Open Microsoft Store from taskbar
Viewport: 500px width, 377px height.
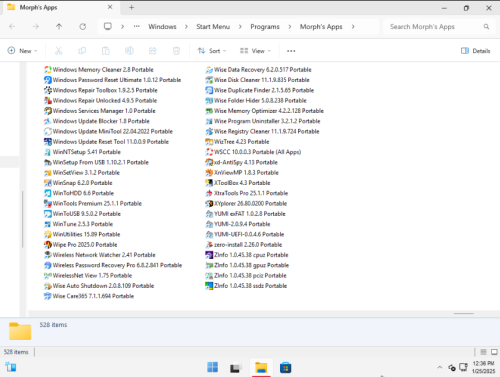pyautogui.click(x=285, y=367)
